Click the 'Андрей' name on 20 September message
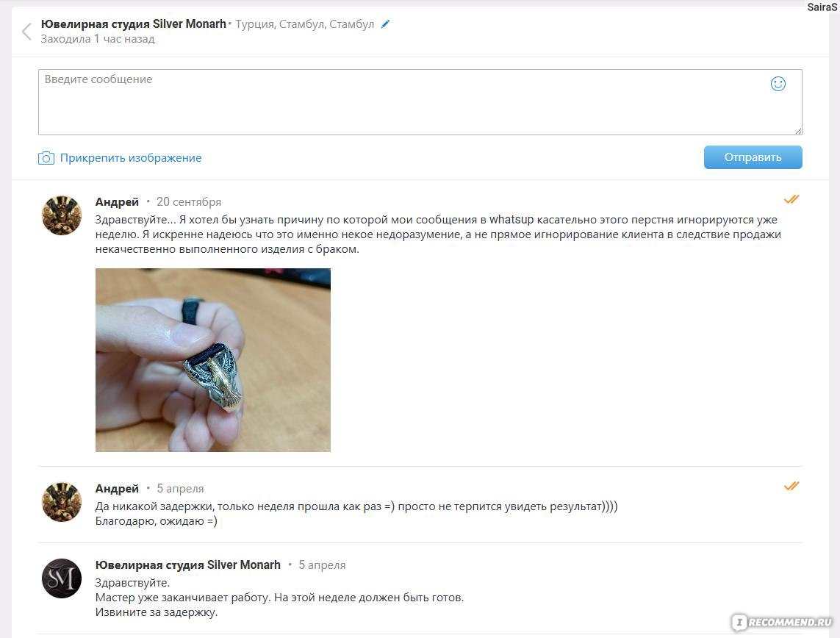Screen dimensions: 840x638 coord(117,202)
